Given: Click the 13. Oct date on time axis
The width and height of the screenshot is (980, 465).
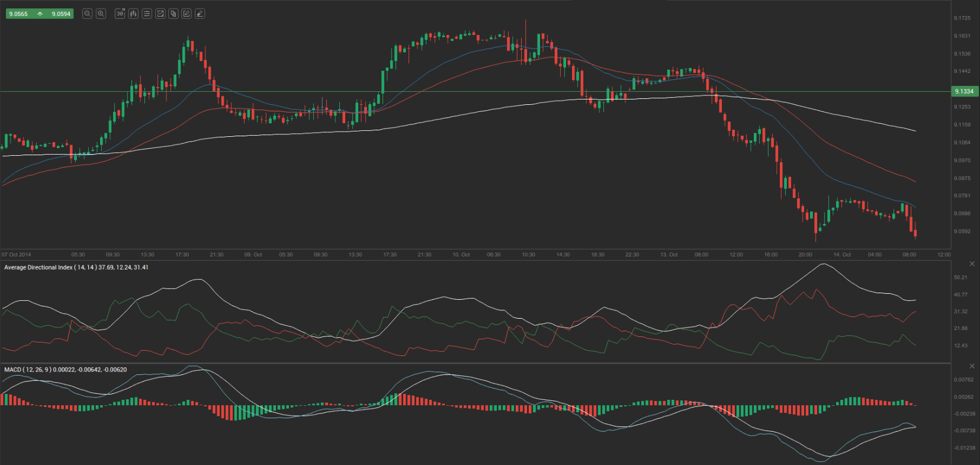Looking at the screenshot, I should pos(669,255).
